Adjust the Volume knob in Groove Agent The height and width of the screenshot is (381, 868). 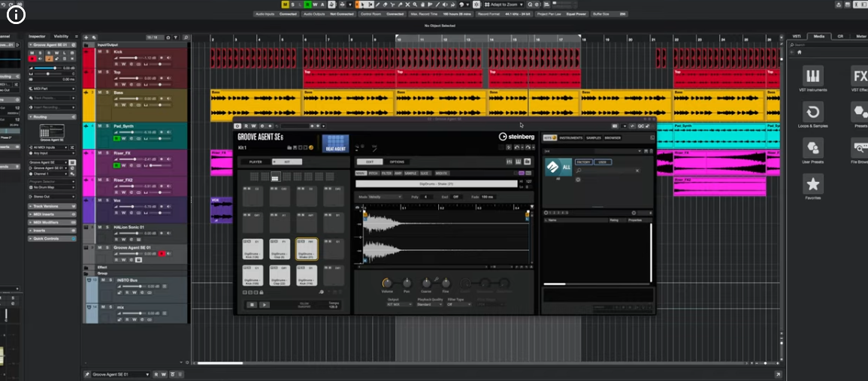coord(387,283)
